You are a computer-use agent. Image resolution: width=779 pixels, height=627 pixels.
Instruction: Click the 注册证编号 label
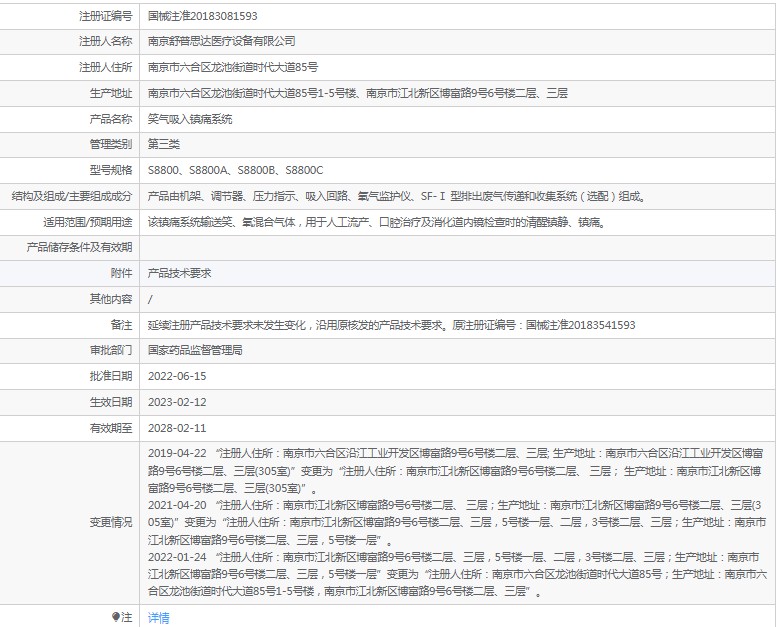point(106,16)
